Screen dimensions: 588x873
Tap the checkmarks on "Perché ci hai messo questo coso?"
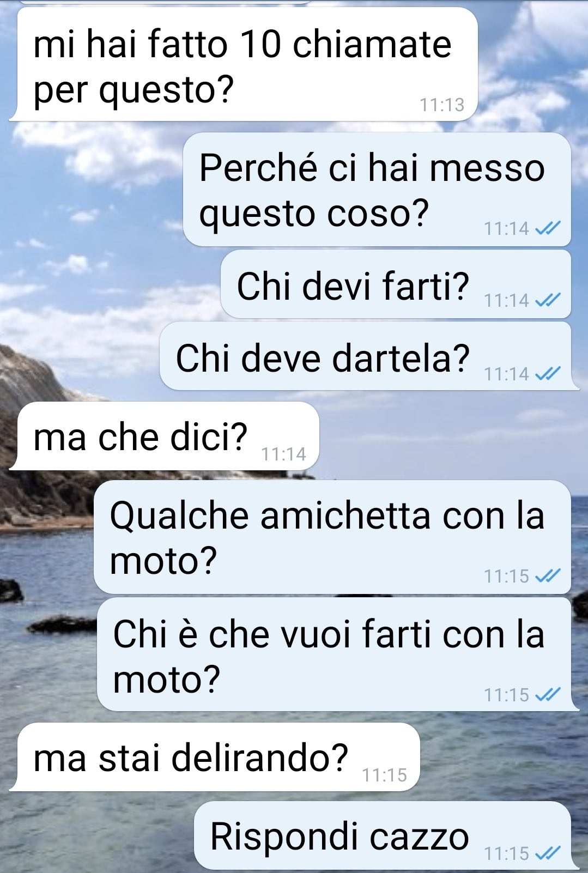(548, 228)
